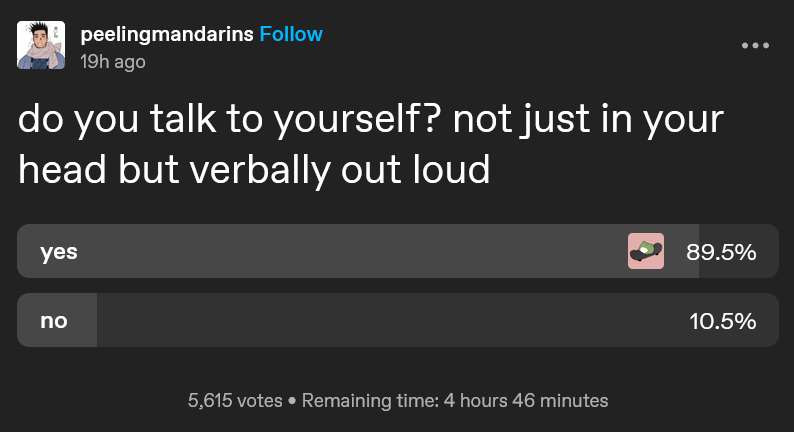Click the '4 hours 46 minutes' countdown
This screenshot has height=432, width=794.
526,401
